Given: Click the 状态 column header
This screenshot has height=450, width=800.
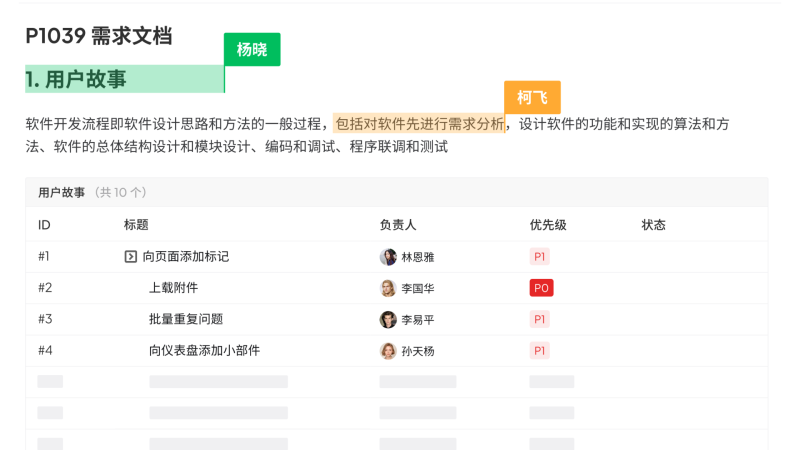Looking at the screenshot, I should [x=654, y=225].
